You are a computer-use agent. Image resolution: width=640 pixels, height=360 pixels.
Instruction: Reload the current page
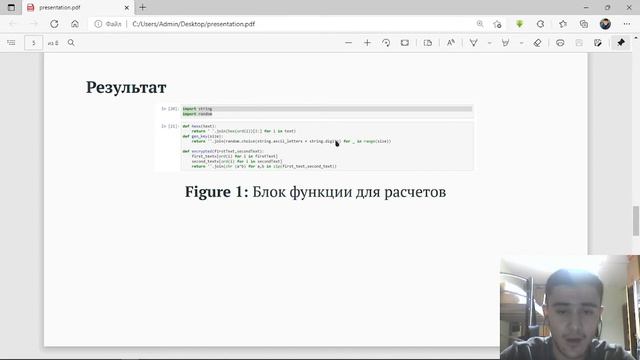54,24
